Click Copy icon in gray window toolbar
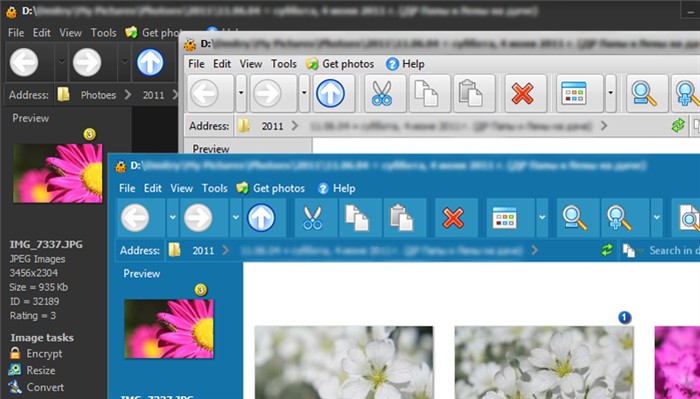 [x=426, y=94]
